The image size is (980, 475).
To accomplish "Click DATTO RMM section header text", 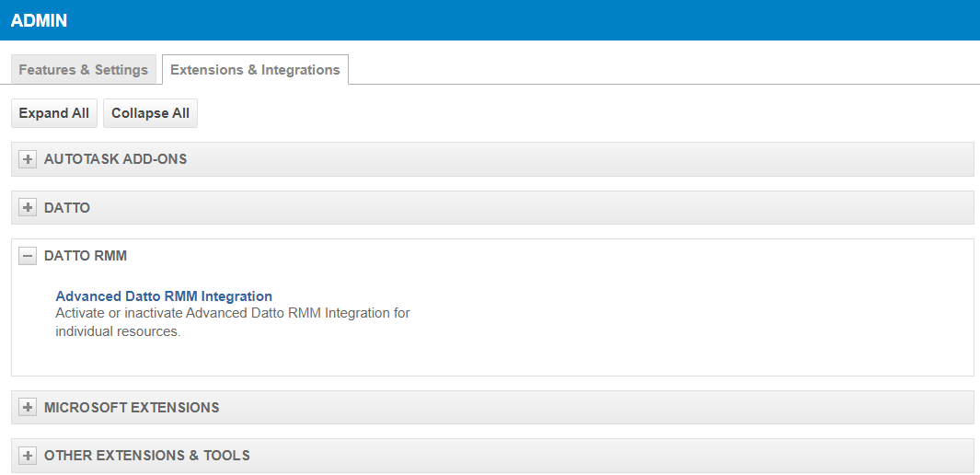I will (x=86, y=256).
